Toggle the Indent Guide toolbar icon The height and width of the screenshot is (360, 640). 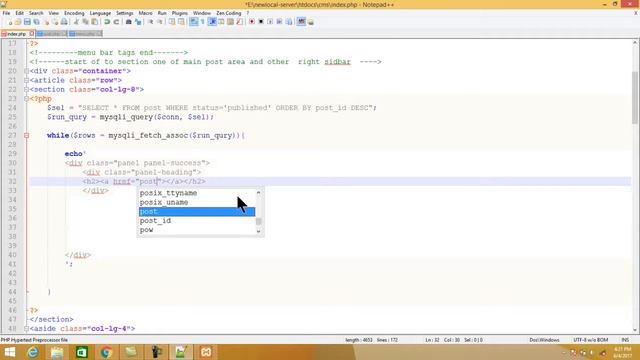click(x=212, y=22)
